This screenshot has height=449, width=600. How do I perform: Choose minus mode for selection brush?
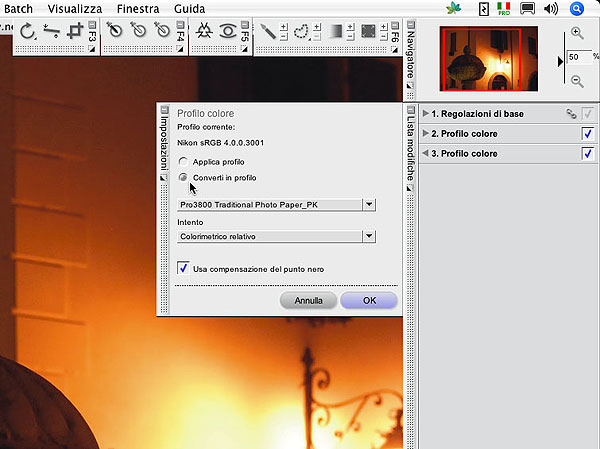point(284,37)
